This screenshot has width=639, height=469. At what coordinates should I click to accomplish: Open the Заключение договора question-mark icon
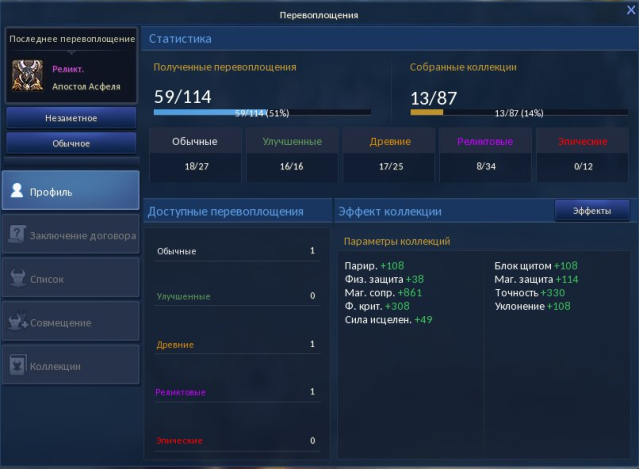coord(17,235)
